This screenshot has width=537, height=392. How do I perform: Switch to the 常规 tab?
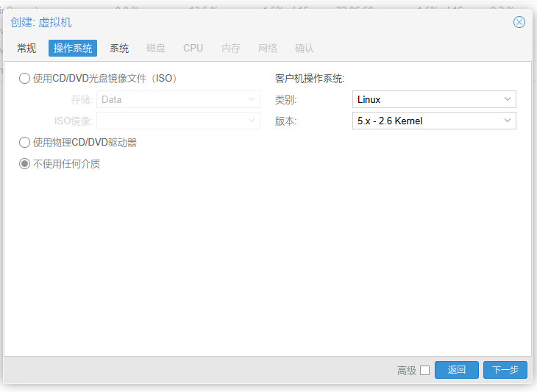[x=26, y=49]
